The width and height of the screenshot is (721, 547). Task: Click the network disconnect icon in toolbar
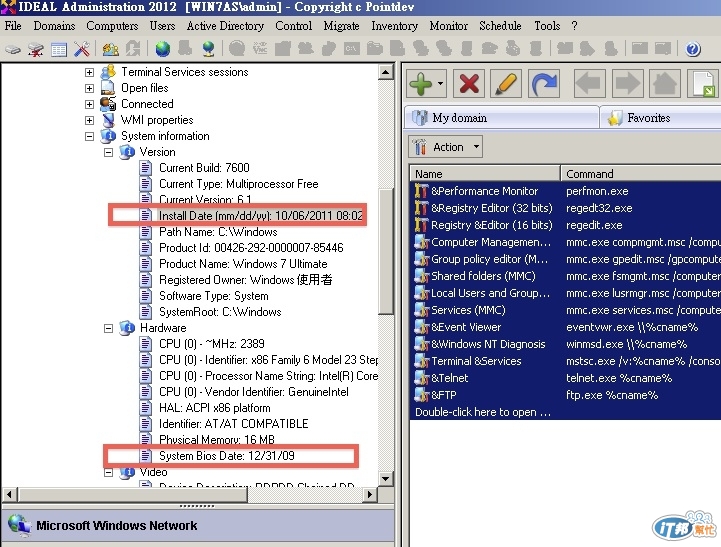tap(36, 49)
